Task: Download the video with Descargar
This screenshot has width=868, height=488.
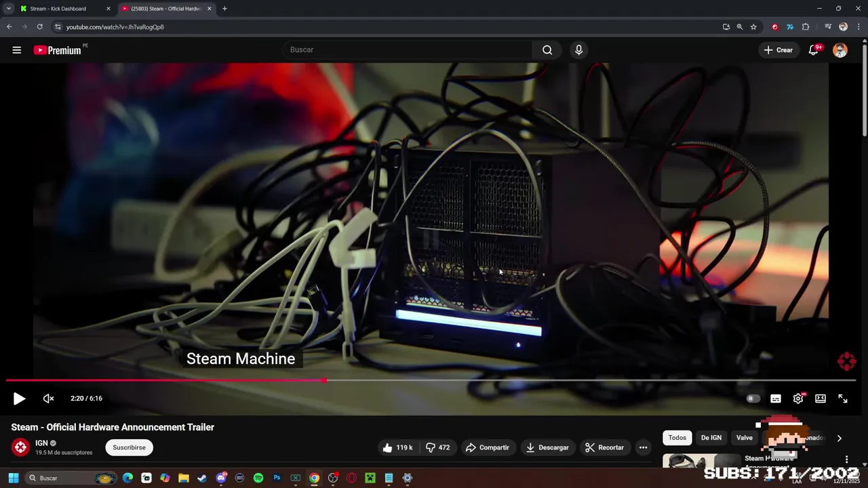Action: (x=547, y=447)
